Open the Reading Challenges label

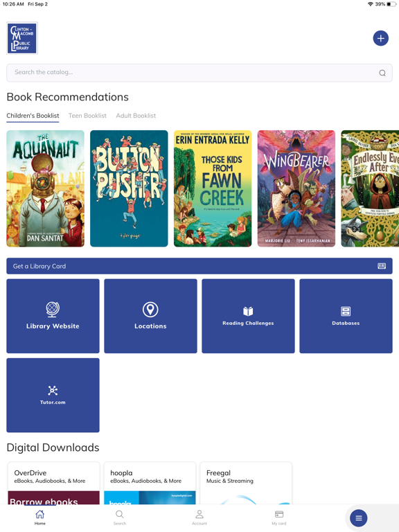[249, 323]
